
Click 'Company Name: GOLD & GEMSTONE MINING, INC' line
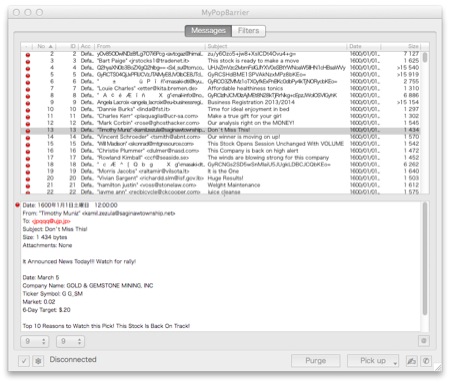point(88,285)
